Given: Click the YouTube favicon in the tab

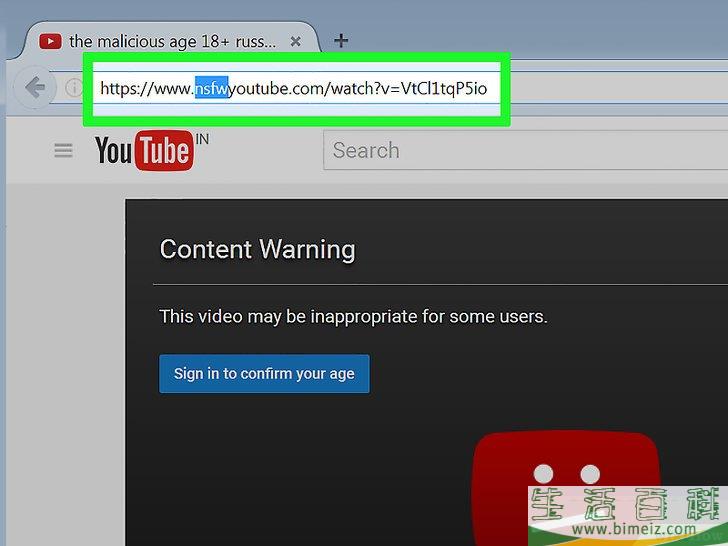Looking at the screenshot, I should pos(50,41).
